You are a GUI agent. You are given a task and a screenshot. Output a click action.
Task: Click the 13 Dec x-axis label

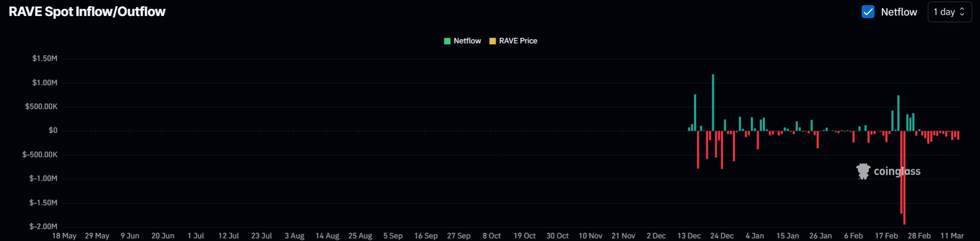click(689, 236)
